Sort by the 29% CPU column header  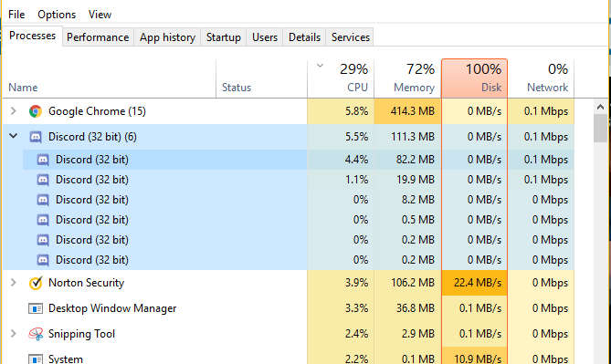(341, 79)
